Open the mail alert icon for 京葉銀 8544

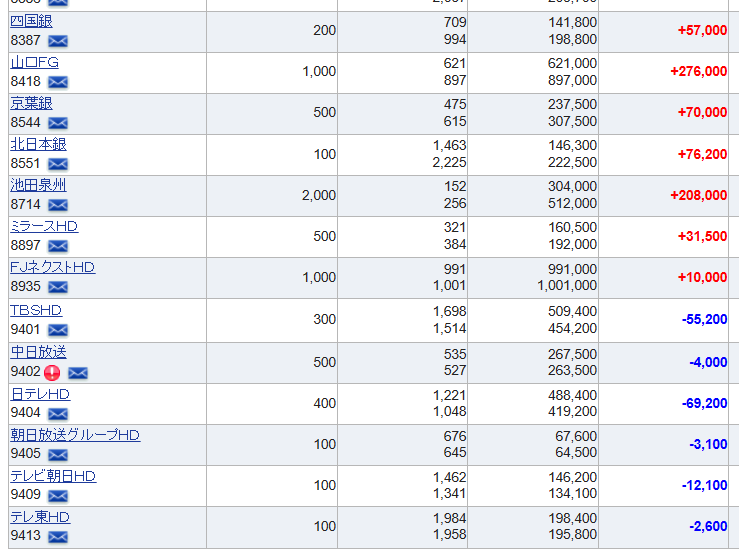[58, 123]
